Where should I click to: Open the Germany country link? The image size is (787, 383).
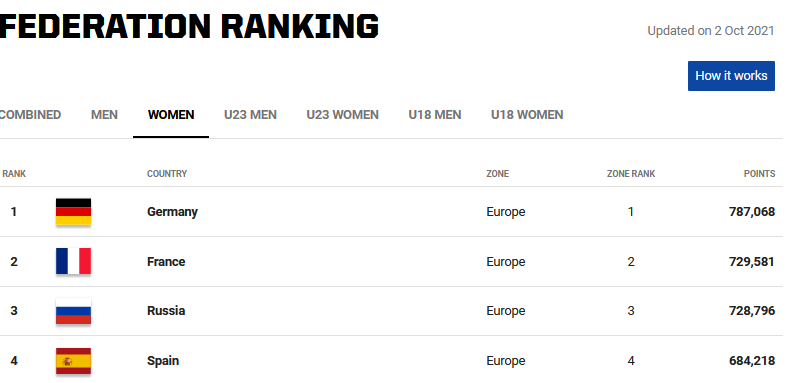[172, 212]
